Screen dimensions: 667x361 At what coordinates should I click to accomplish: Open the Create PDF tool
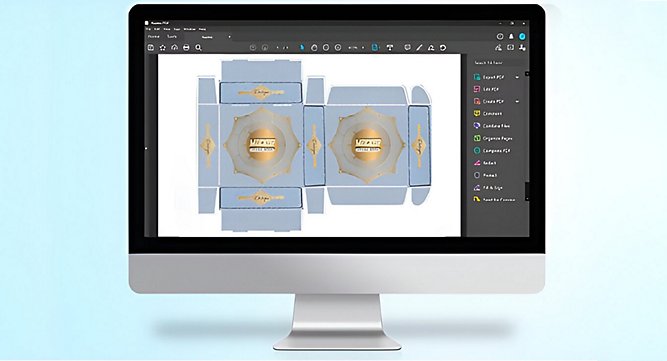(489, 102)
